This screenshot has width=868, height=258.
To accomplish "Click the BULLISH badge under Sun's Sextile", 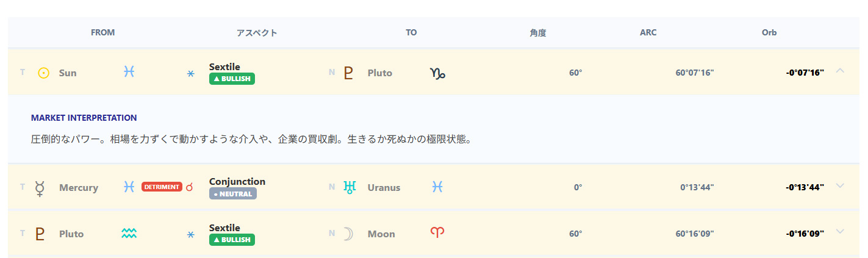I will [232, 79].
